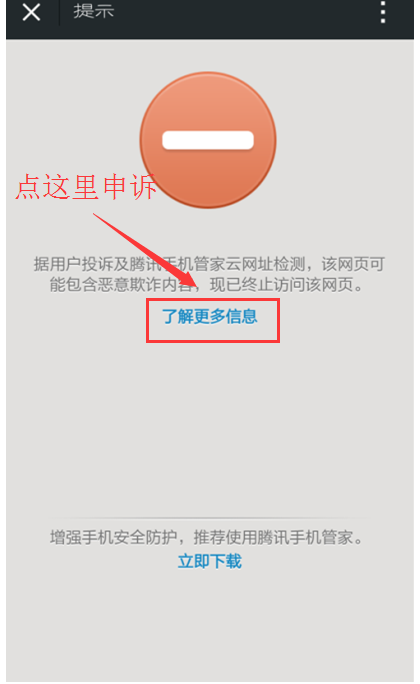This screenshot has width=420, height=684.
Task: Click the red highlight box's left border
Action: [147, 321]
